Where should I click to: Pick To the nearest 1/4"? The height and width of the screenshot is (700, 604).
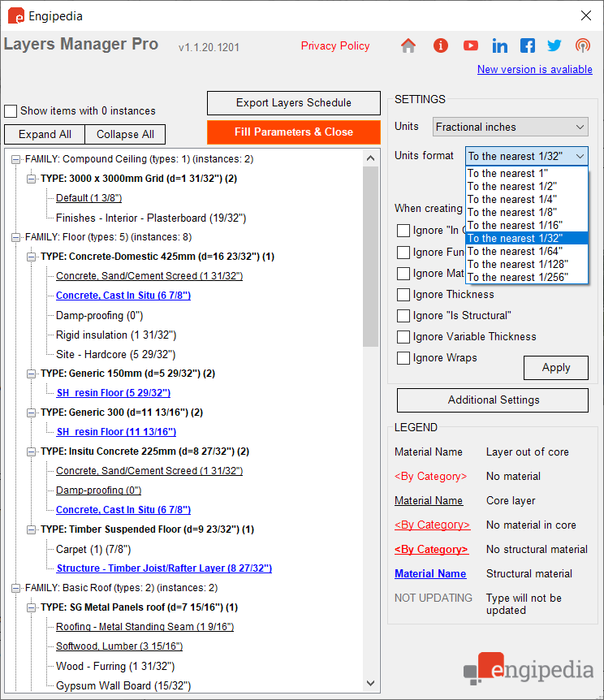(527, 199)
